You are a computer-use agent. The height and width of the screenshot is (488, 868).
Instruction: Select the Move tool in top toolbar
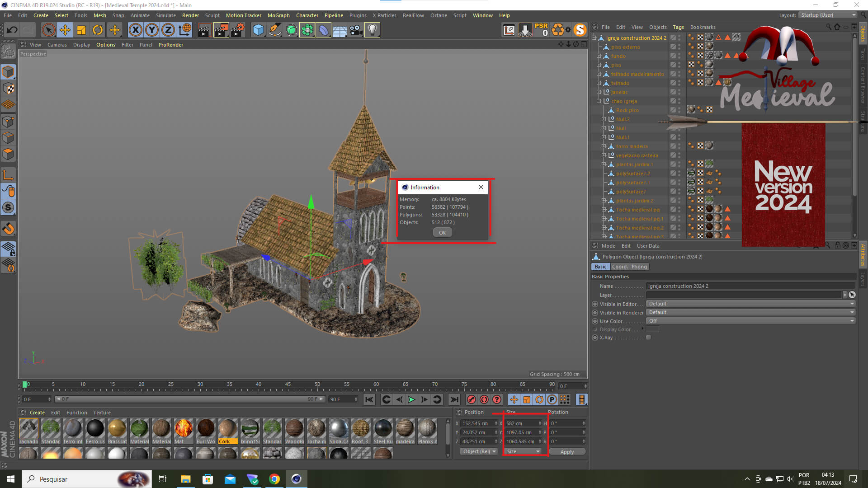[65, 30]
